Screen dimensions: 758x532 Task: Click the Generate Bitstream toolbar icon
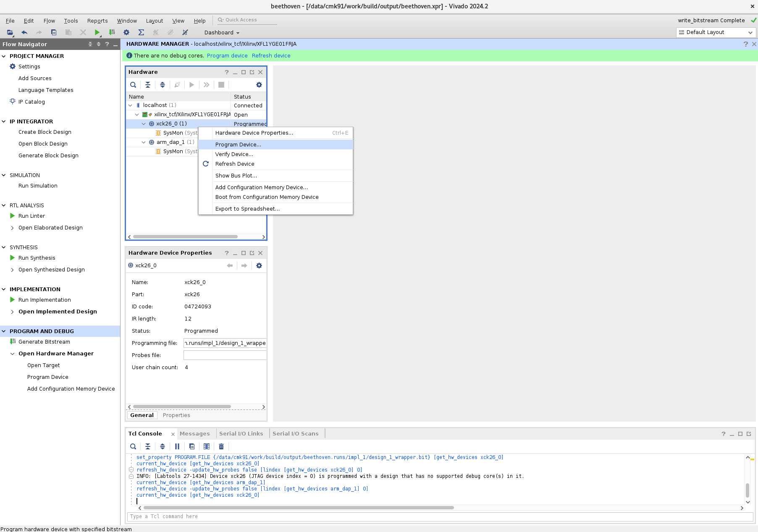[x=112, y=32]
